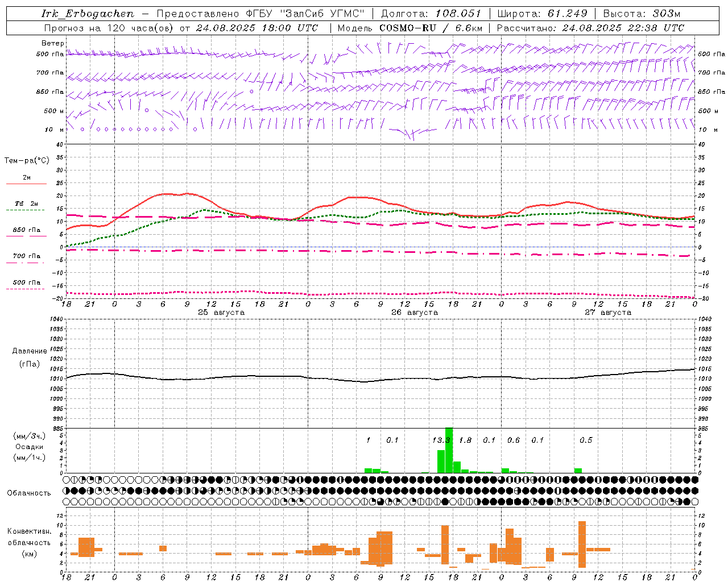Click the Ветер wind section label
Viewport: 728px width, 582px height.
click(53, 43)
